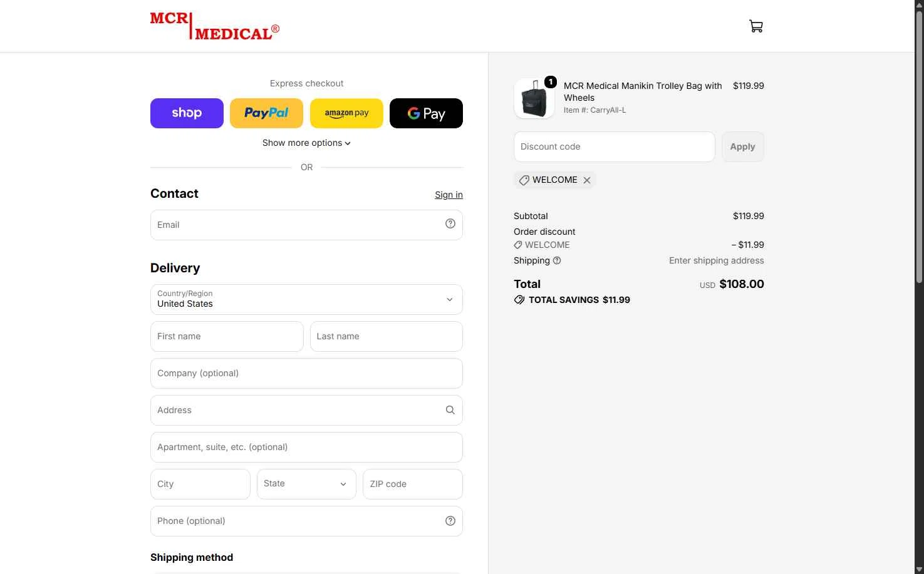Click the $108.00 total amount

[x=742, y=284]
